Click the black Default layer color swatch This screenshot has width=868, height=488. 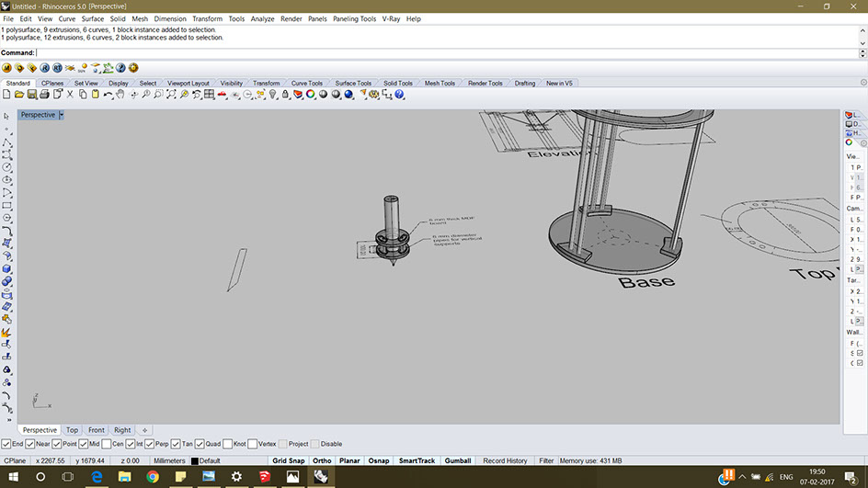pyautogui.click(x=194, y=461)
